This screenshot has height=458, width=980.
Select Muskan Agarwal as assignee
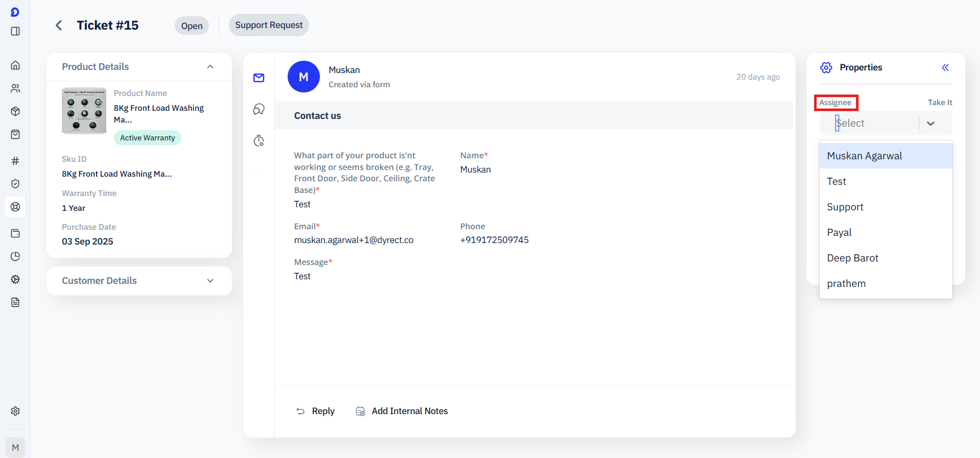point(865,156)
